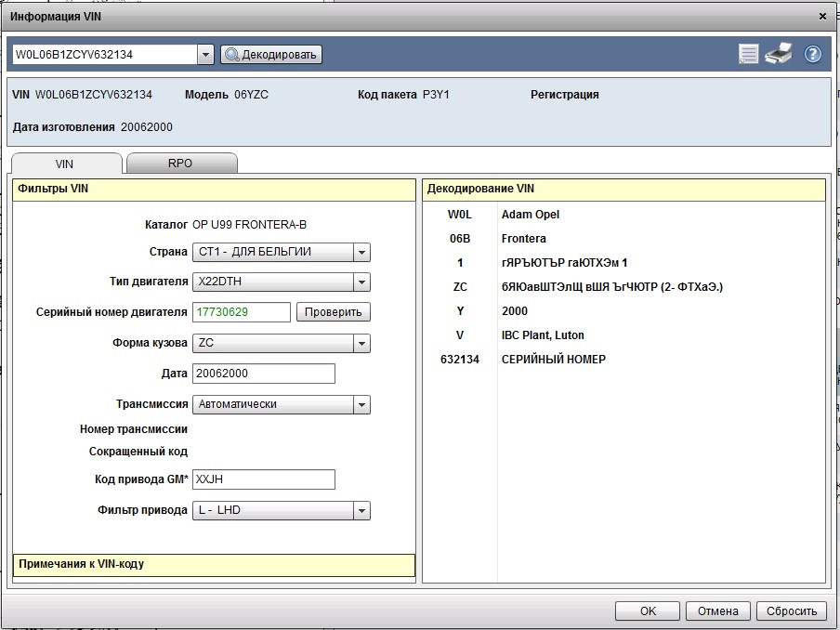Click the Декодировать button
The width and height of the screenshot is (840, 630).
pyautogui.click(x=271, y=55)
